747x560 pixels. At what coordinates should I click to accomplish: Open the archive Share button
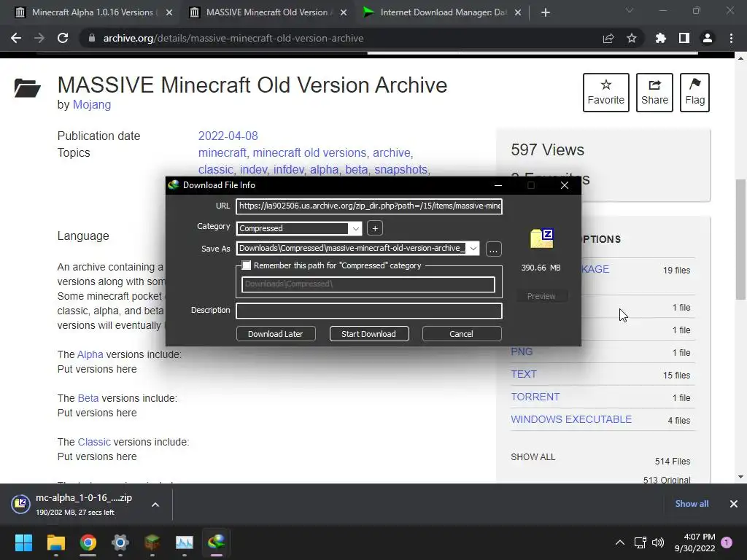tap(654, 93)
